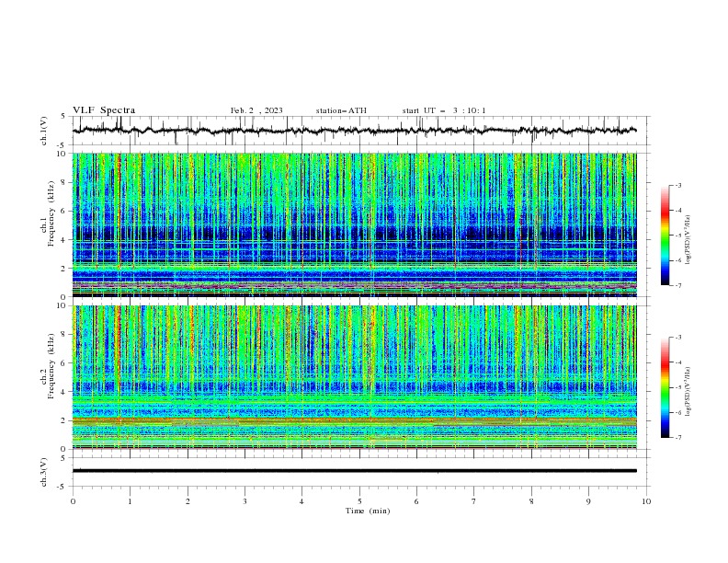Image resolution: width=728 pixels, height=563 pixels.
Task: Click the time axis tick label "0"
Action: (x=73, y=501)
